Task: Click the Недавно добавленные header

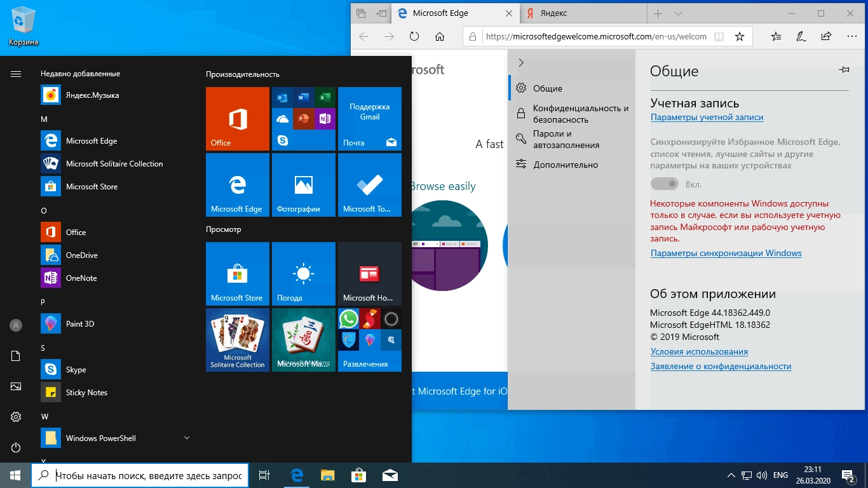Action: (80, 74)
